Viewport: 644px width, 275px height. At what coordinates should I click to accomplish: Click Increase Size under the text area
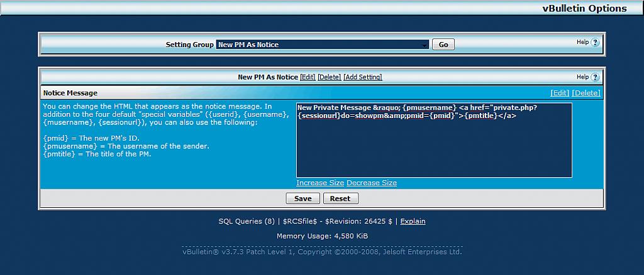320,183
